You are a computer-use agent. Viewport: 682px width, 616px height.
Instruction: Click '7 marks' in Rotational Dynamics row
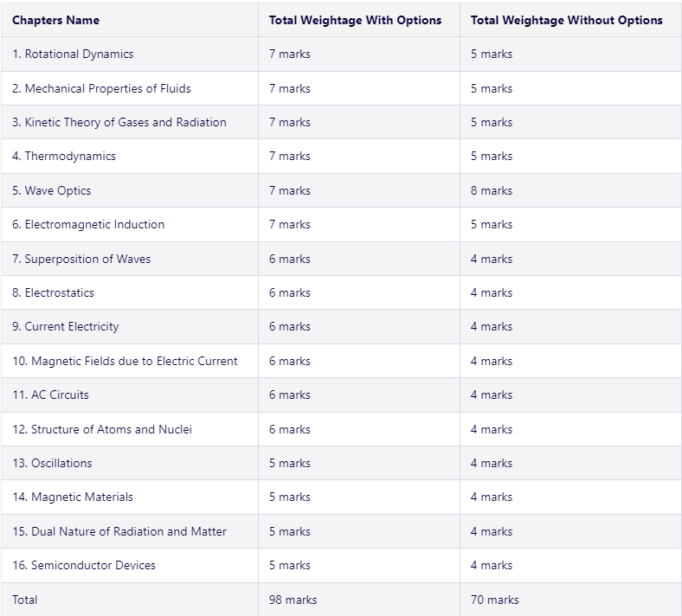(290, 54)
